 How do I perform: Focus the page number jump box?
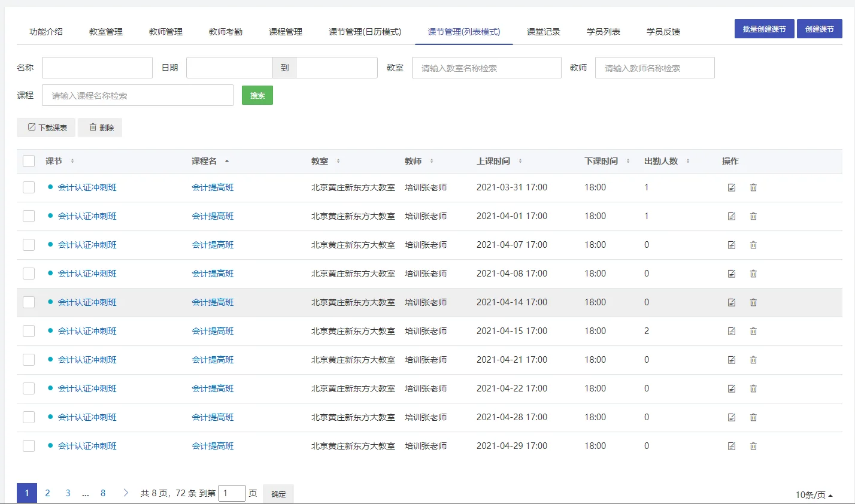[x=232, y=493]
